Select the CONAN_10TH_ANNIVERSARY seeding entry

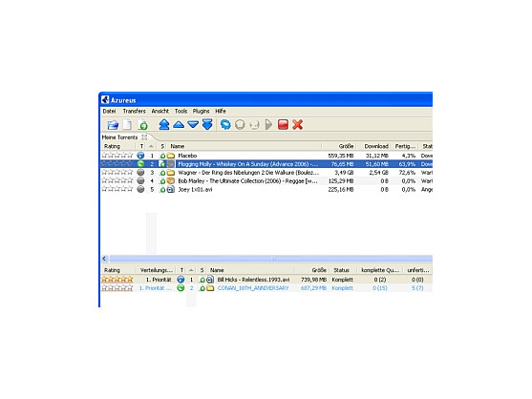click(x=266, y=288)
